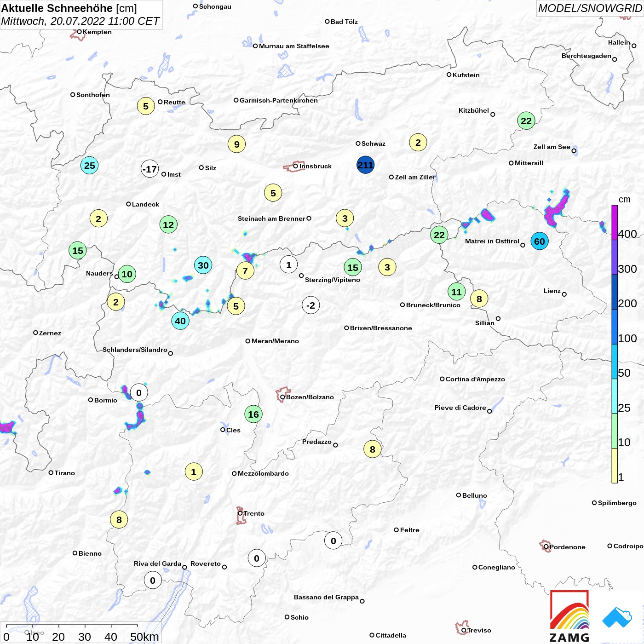This screenshot has width=644, height=644.
Task: Select the yellow 1 marker near Mezzolombardo
Action: point(194,472)
